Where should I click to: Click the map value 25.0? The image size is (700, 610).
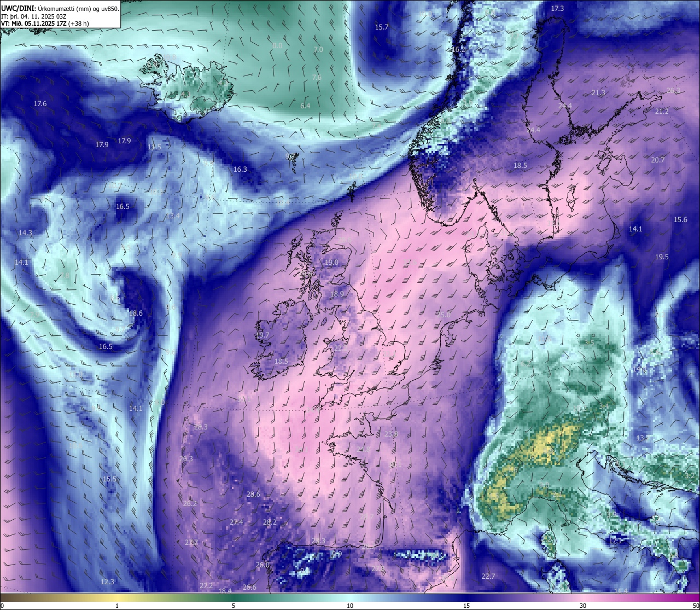point(444,315)
